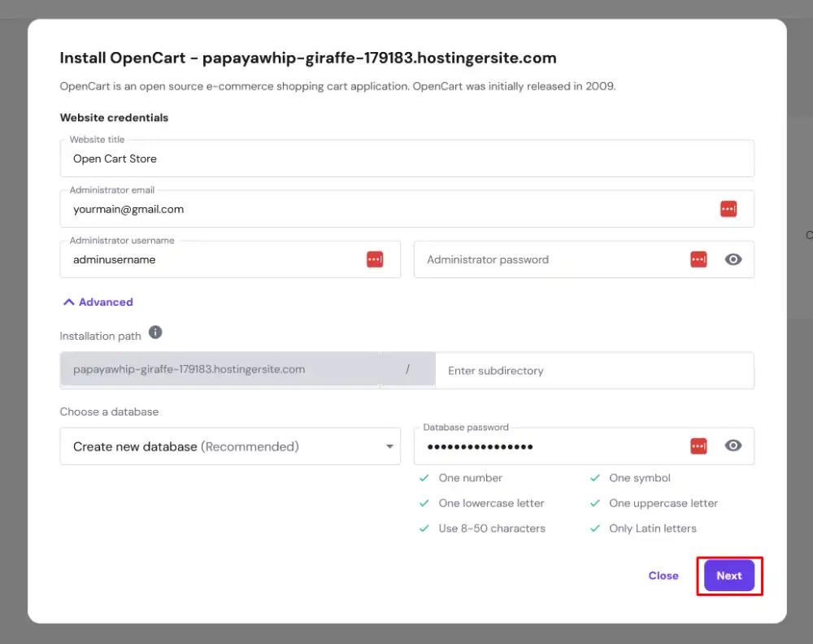Click the 'Use 8-50 characters' requirement text
Viewport: 813px width, 644px height.
(x=492, y=529)
